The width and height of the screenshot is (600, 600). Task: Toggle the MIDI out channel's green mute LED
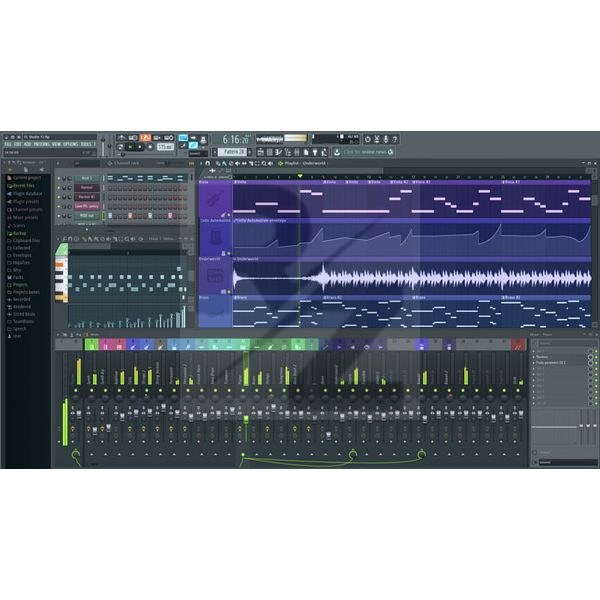(59, 216)
